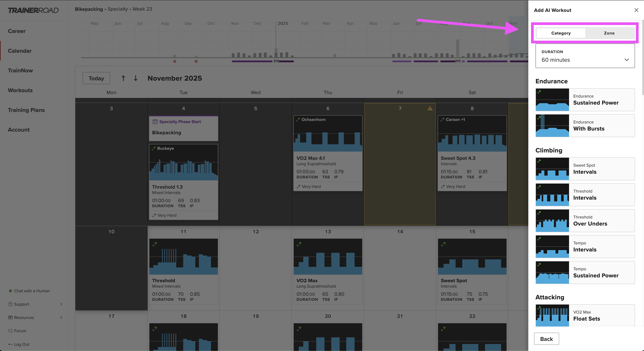Click the TrainerRoad logo

pyautogui.click(x=33, y=10)
